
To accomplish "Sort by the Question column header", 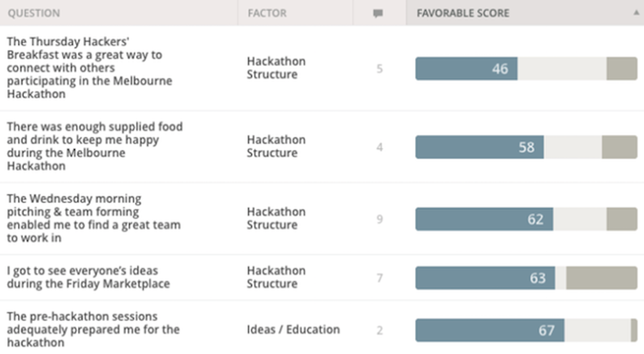I will pos(34,13).
